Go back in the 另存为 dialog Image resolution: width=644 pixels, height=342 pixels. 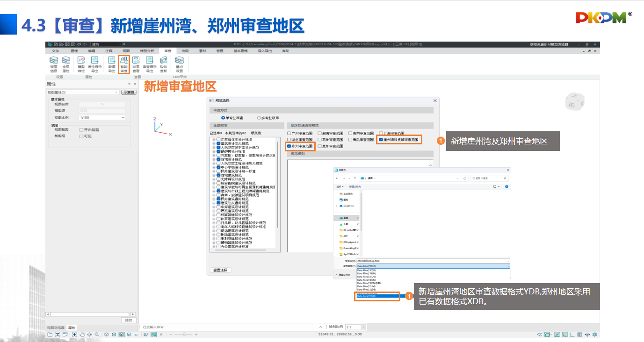tap(337, 178)
